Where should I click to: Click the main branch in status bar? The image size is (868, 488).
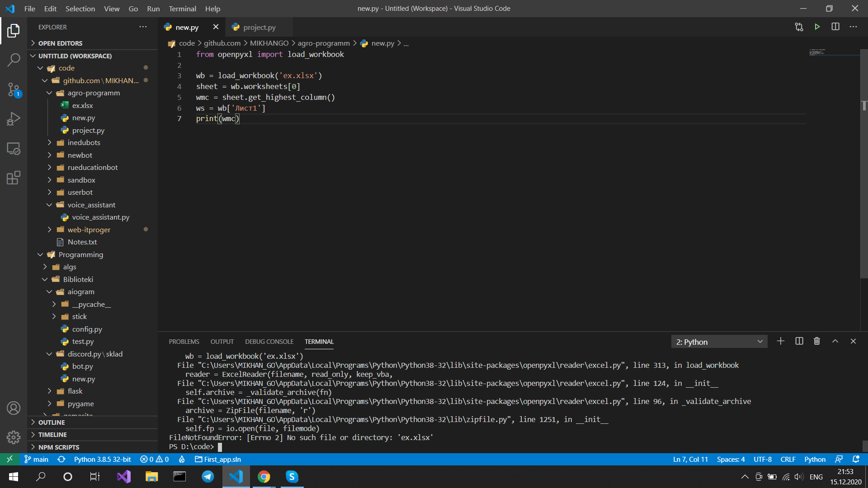[36, 459]
